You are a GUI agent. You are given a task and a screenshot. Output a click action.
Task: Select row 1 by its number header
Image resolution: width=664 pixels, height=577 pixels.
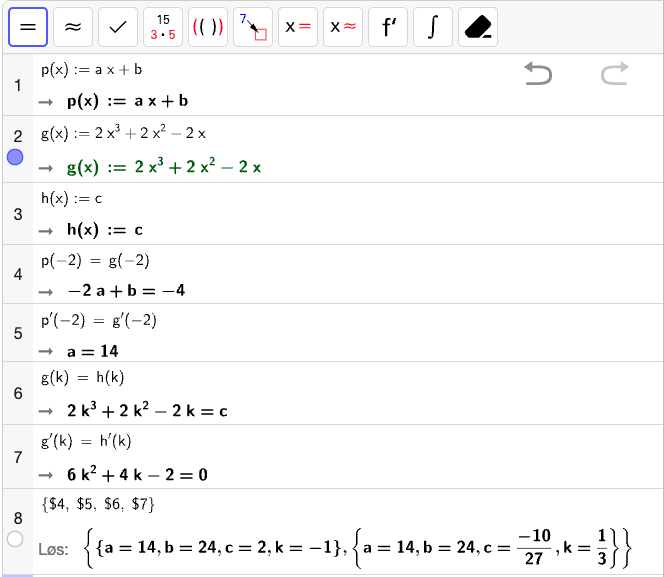tap(17, 85)
